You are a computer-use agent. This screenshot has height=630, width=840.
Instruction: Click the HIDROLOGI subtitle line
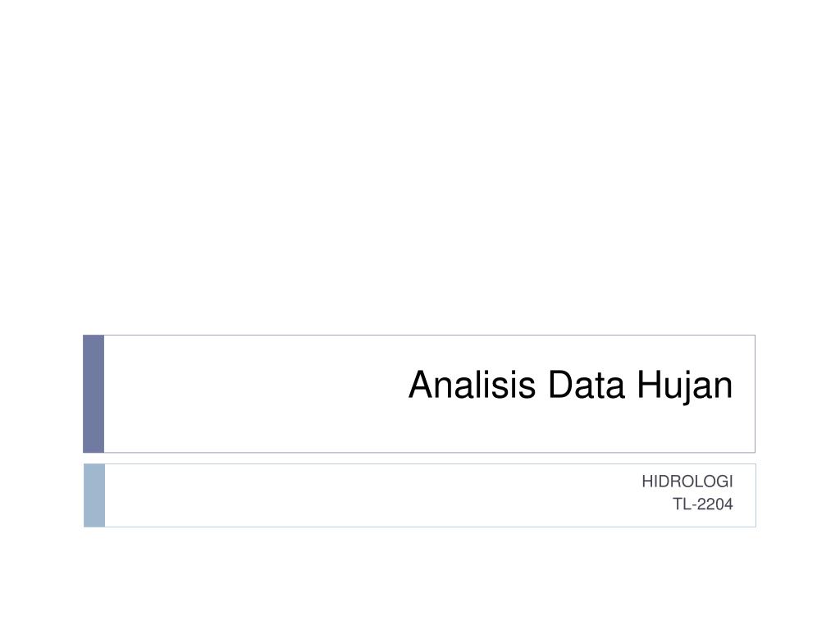click(687, 481)
